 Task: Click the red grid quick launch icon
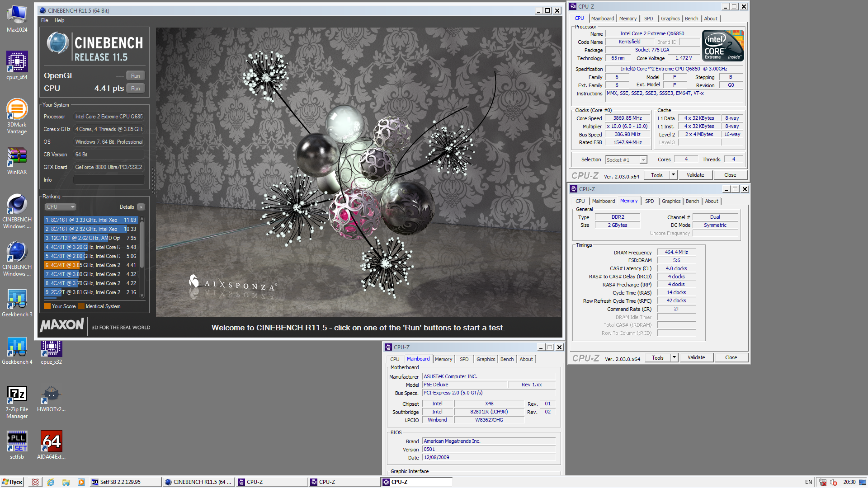(35, 482)
